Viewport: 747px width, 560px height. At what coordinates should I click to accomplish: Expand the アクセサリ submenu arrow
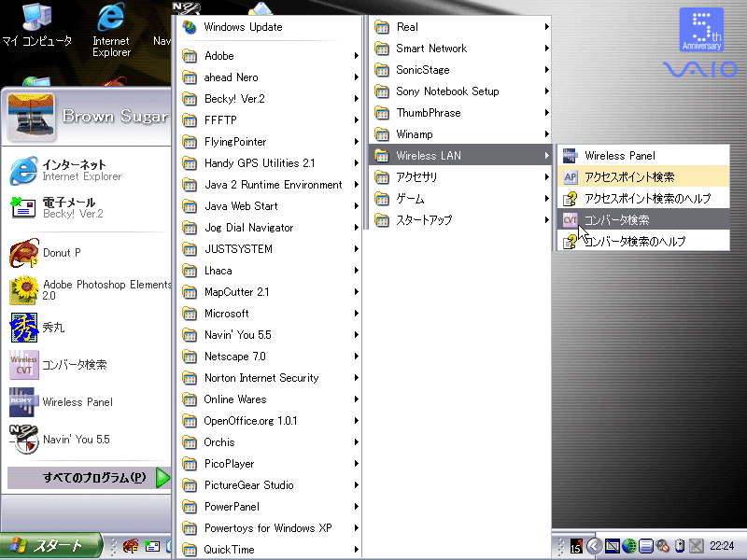(x=547, y=177)
